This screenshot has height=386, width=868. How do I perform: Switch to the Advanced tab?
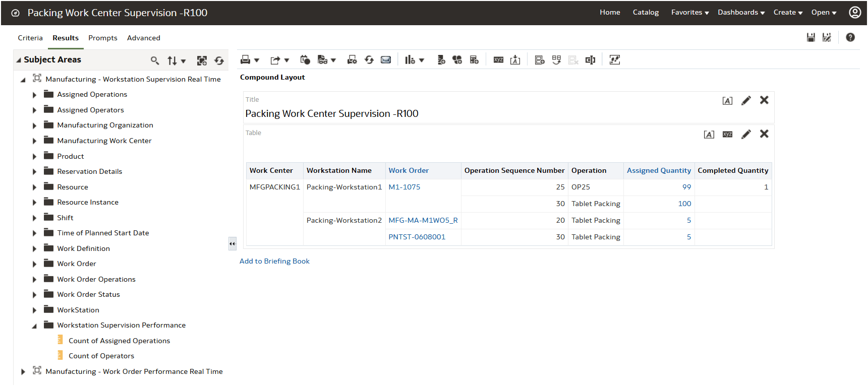click(144, 38)
